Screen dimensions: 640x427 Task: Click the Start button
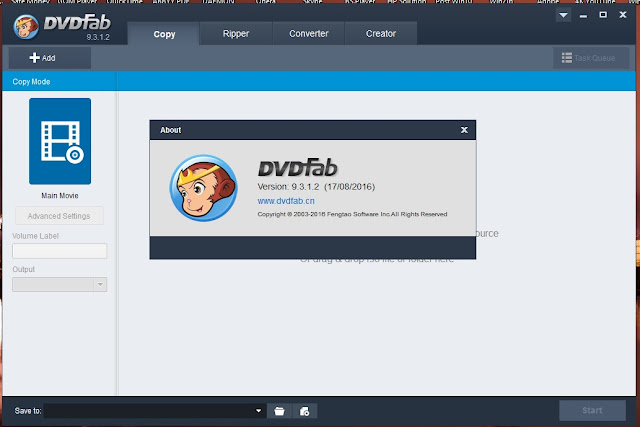(x=592, y=410)
